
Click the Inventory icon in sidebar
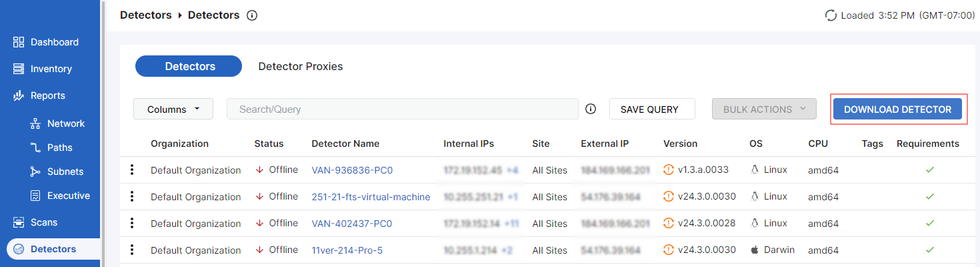pos(19,69)
